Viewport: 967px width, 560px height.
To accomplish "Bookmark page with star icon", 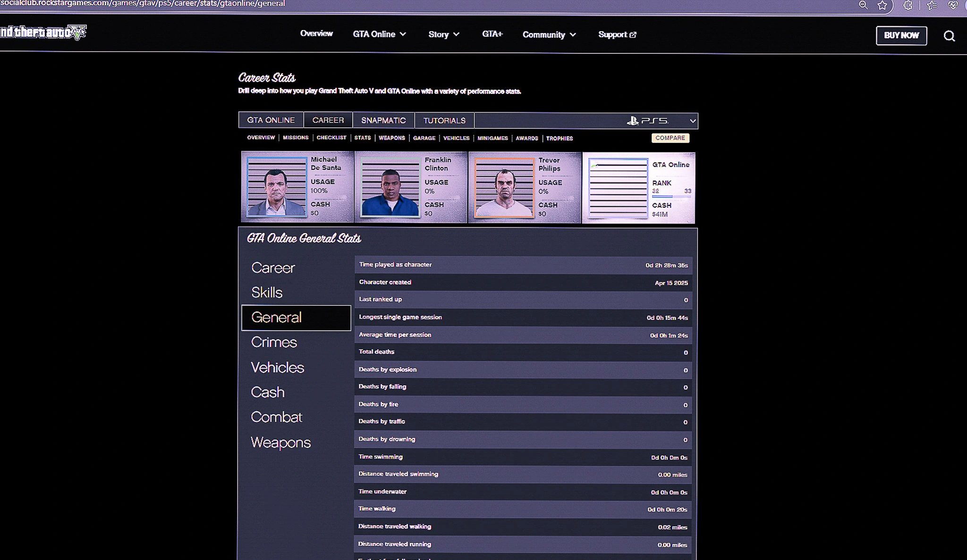I will pos(882,5).
